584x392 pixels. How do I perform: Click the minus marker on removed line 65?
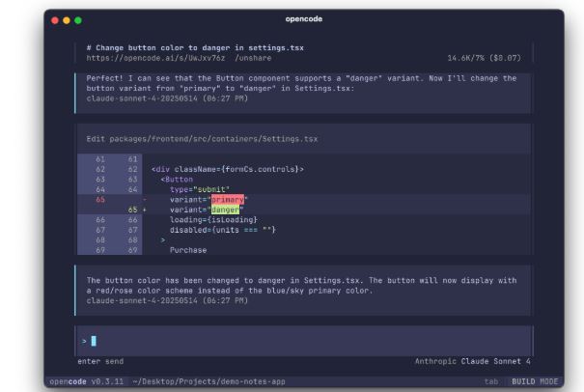tap(145, 199)
